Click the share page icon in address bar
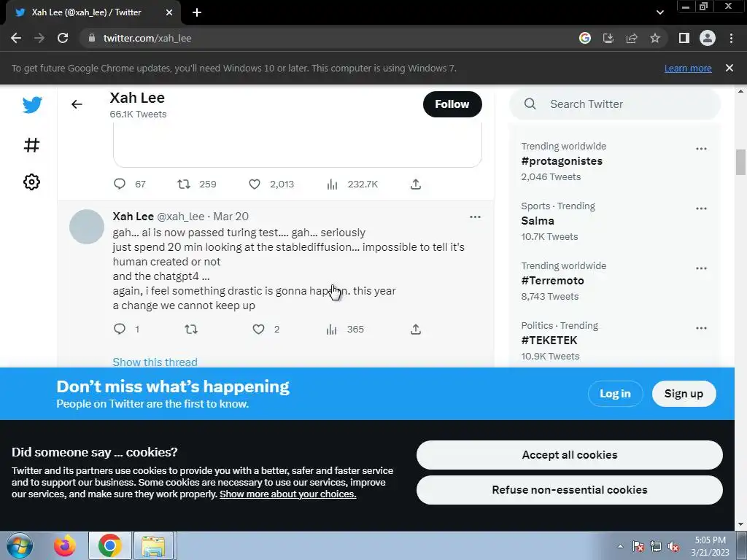Screen dimensions: 747x560 (632, 38)
